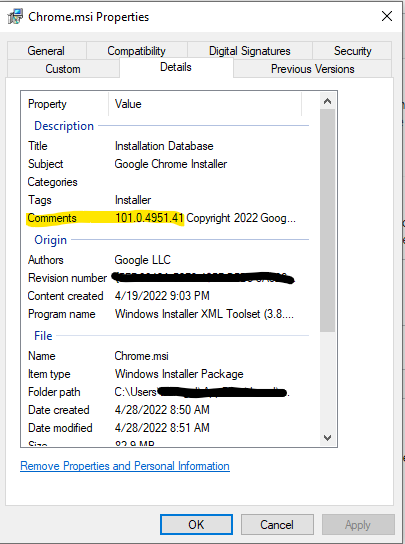The height and width of the screenshot is (544, 405).
Task: Select Program name value Windows Installer XML Toolset
Action: [204, 314]
